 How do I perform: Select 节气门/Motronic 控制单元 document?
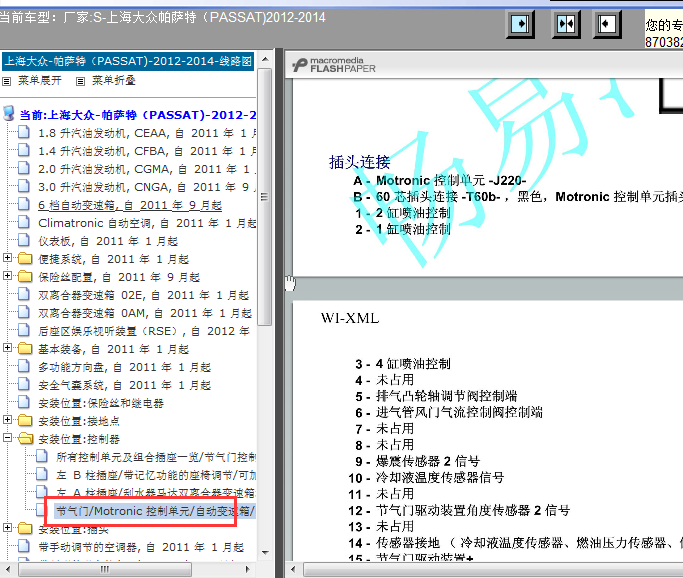pyautogui.click(x=155, y=511)
